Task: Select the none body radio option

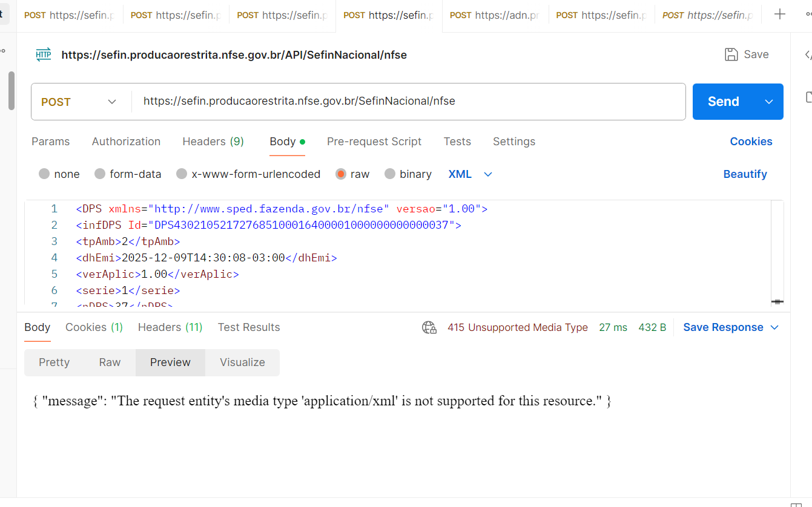Action: 44,174
